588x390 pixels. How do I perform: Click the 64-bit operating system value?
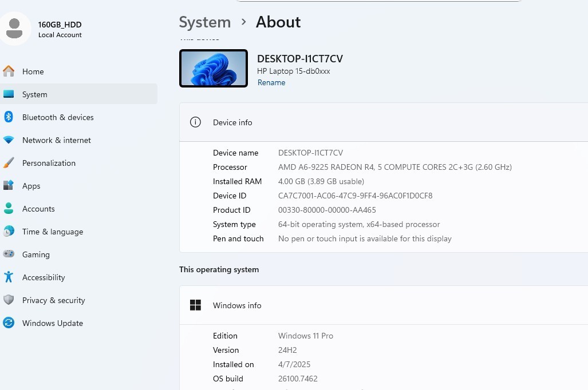tap(359, 224)
